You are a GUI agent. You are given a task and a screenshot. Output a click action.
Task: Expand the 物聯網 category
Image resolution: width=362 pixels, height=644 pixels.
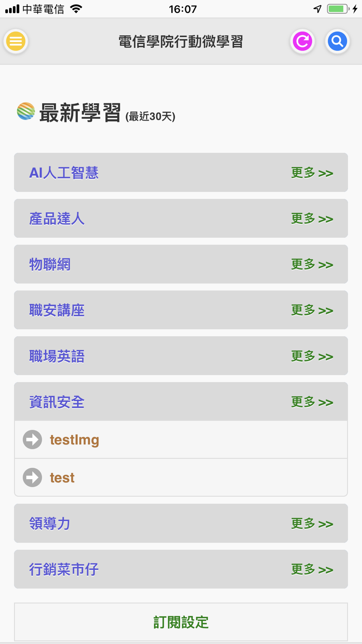(x=50, y=264)
